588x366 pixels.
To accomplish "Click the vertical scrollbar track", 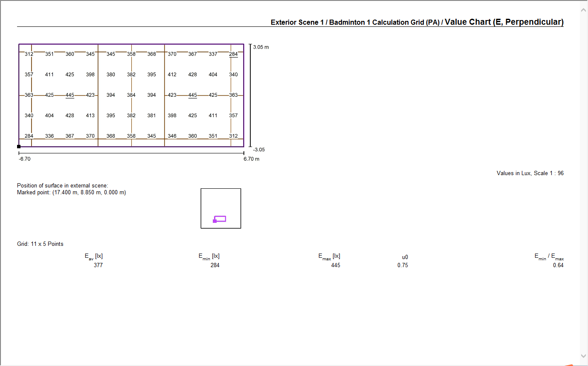I will [x=584, y=183].
